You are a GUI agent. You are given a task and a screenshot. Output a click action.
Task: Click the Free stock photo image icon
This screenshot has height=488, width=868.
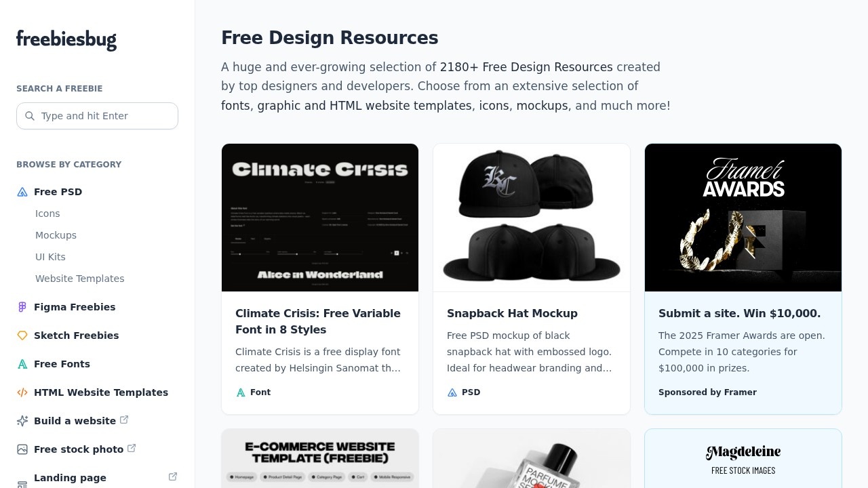click(22, 449)
